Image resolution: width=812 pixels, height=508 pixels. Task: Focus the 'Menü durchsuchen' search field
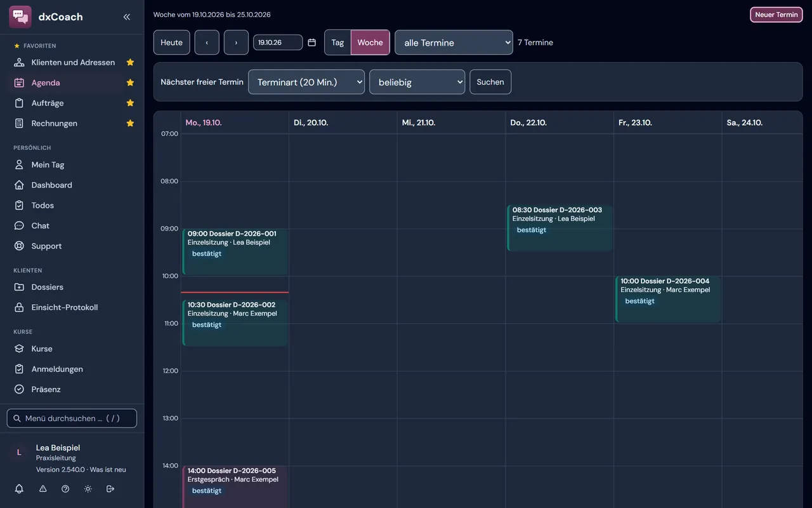72,418
